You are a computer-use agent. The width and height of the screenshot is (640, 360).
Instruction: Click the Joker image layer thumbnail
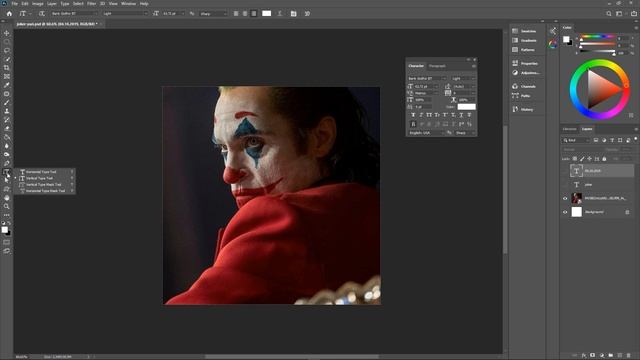(576, 198)
